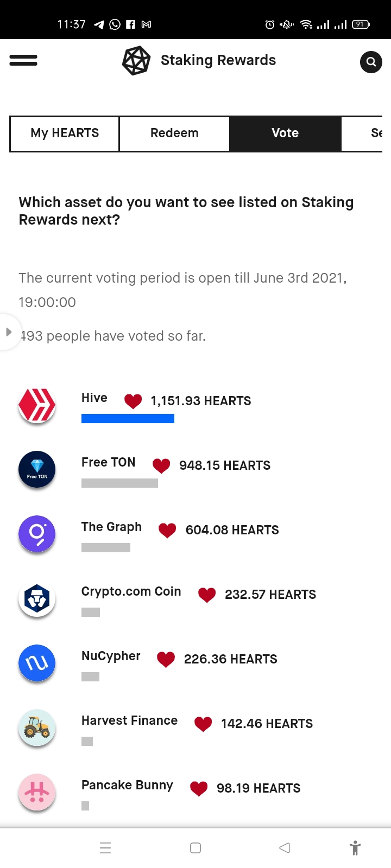Tap the Staking Rewards logo icon

coord(136,61)
